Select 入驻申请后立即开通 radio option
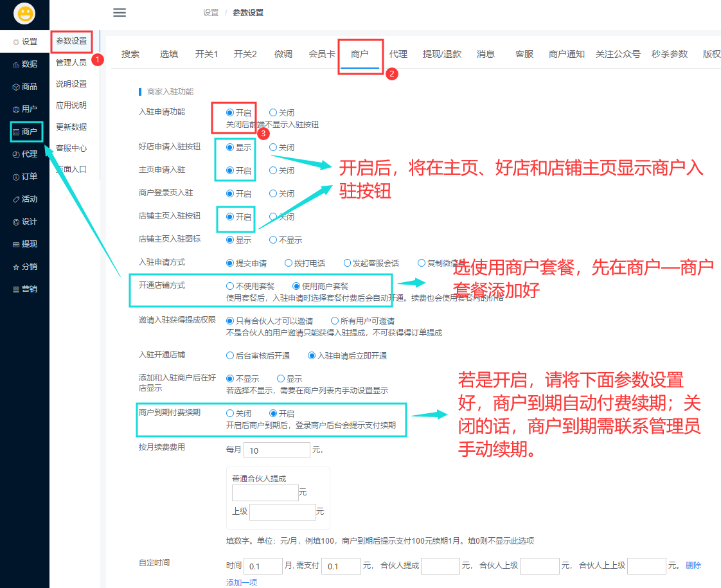Viewport: 721px width, 588px height. coord(312,356)
